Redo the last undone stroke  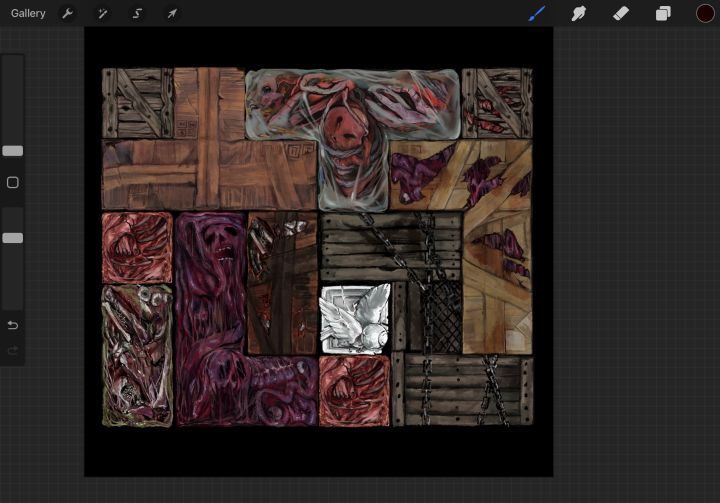(x=13, y=350)
